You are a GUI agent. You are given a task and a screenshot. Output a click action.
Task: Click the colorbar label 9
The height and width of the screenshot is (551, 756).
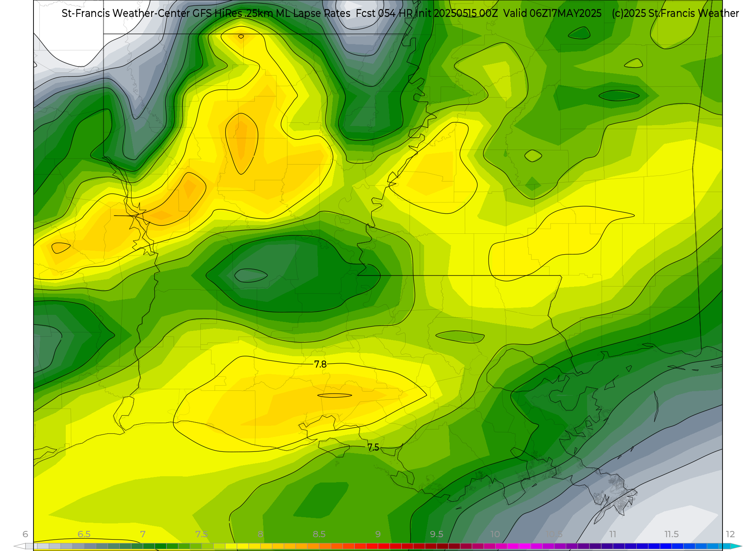point(378,534)
